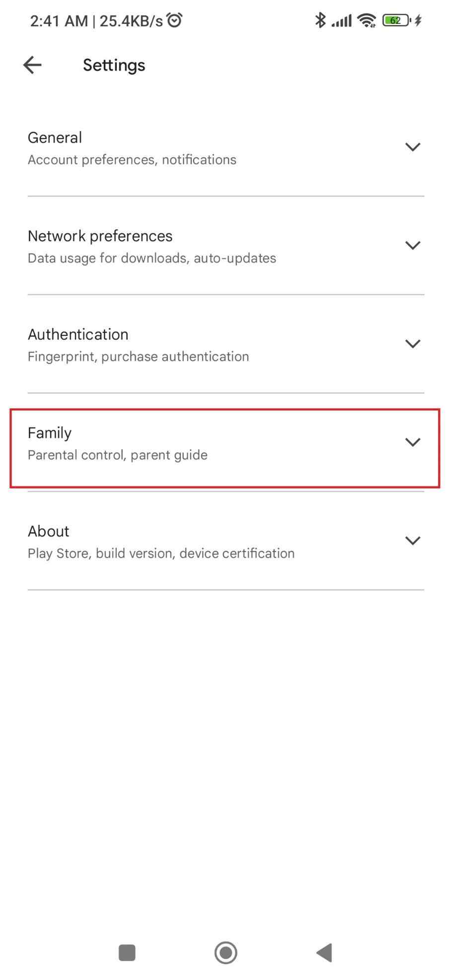Screen dimensions: 452x980
Task: Tap the Wi-Fi status bar icon
Action: (x=367, y=20)
